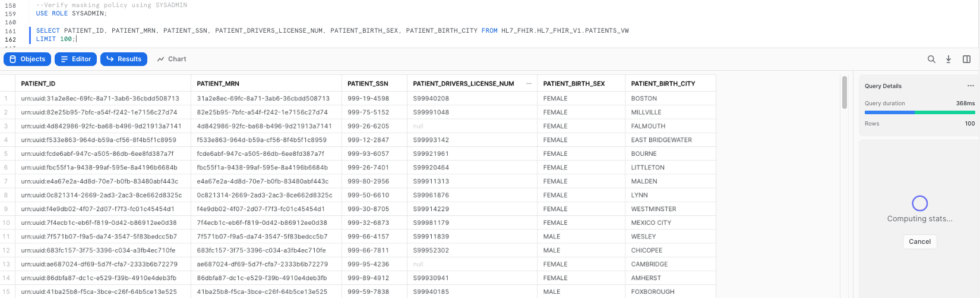The width and height of the screenshot is (980, 298).
Task: Switch to the Chart view
Action: click(x=172, y=59)
